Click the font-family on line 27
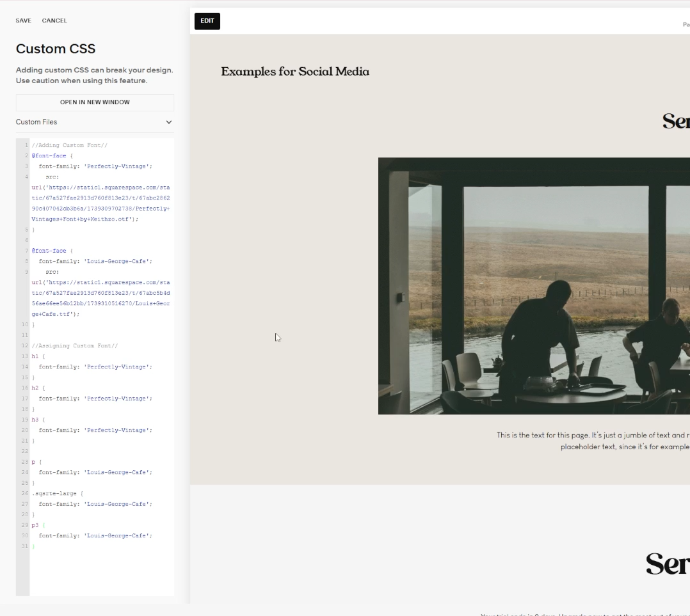This screenshot has width=690, height=616. coord(95,504)
